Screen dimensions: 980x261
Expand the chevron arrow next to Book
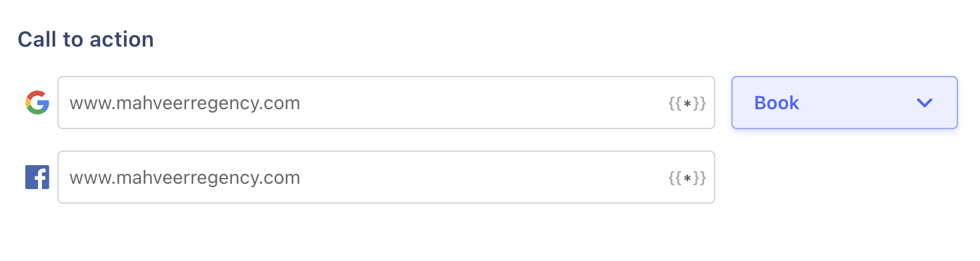tap(924, 103)
